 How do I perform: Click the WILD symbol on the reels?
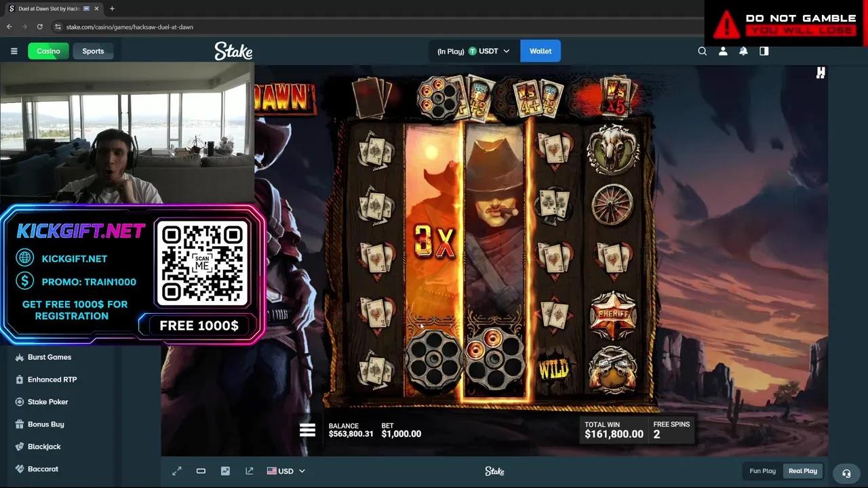click(x=554, y=369)
